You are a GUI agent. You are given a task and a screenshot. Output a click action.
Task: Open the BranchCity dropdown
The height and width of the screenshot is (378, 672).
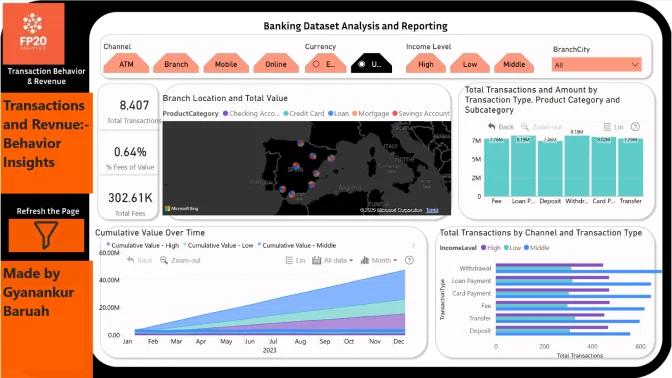(596, 65)
